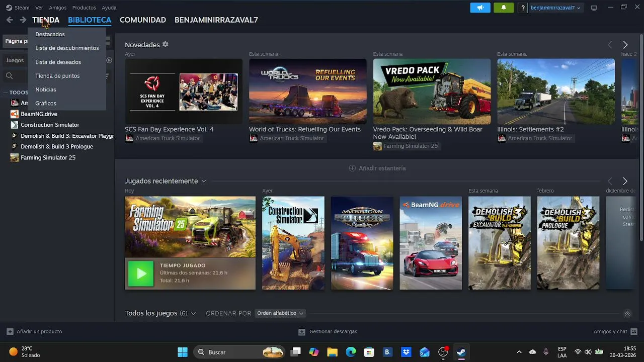Select Gráficos from Tienda menu
The width and height of the screenshot is (644, 362).
46,103
